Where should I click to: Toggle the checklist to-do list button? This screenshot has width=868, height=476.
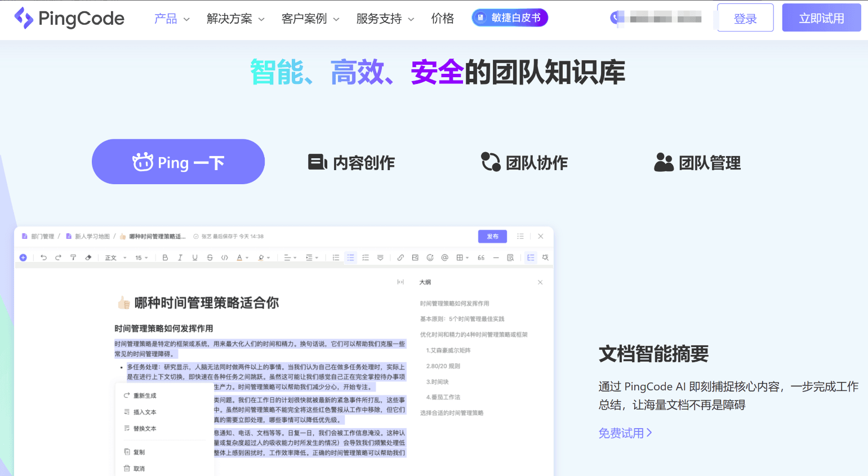pyautogui.click(x=366, y=257)
